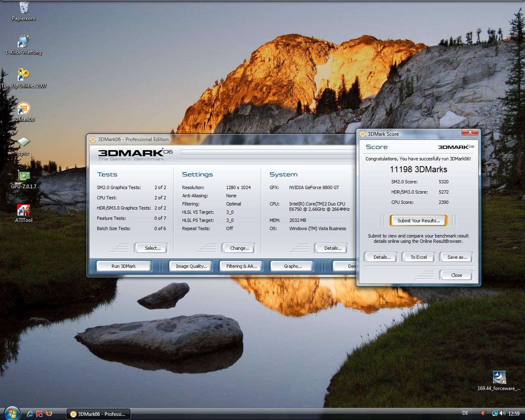Click Change... under Settings

239,248
